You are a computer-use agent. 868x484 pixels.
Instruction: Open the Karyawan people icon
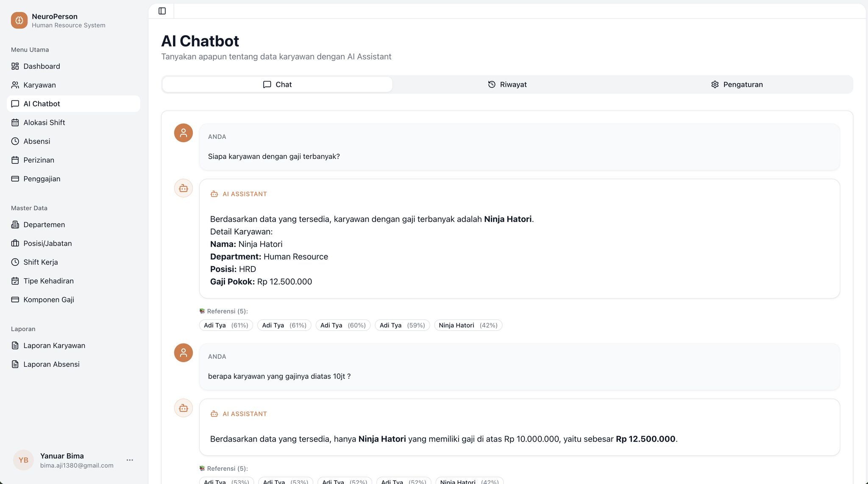coord(15,85)
